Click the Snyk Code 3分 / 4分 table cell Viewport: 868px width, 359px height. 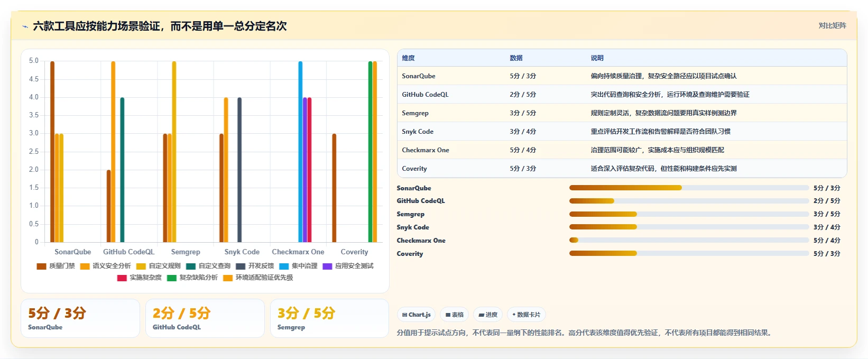(x=523, y=132)
